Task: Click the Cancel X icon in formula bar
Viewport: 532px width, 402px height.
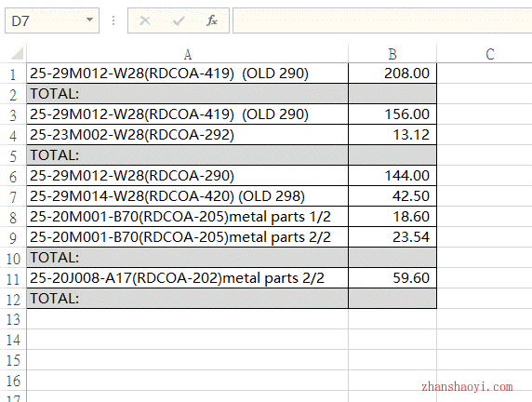Action: 145,20
